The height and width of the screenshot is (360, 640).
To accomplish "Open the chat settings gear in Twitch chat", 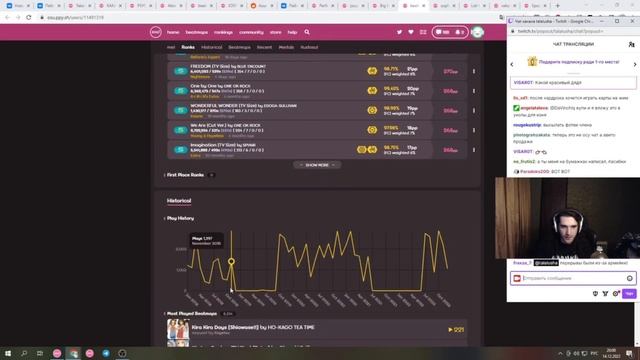I will (x=616, y=293).
